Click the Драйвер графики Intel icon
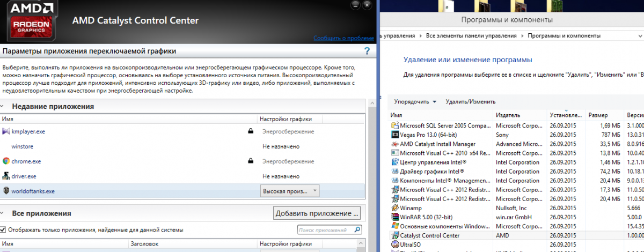644x252 pixels. pos(395,171)
